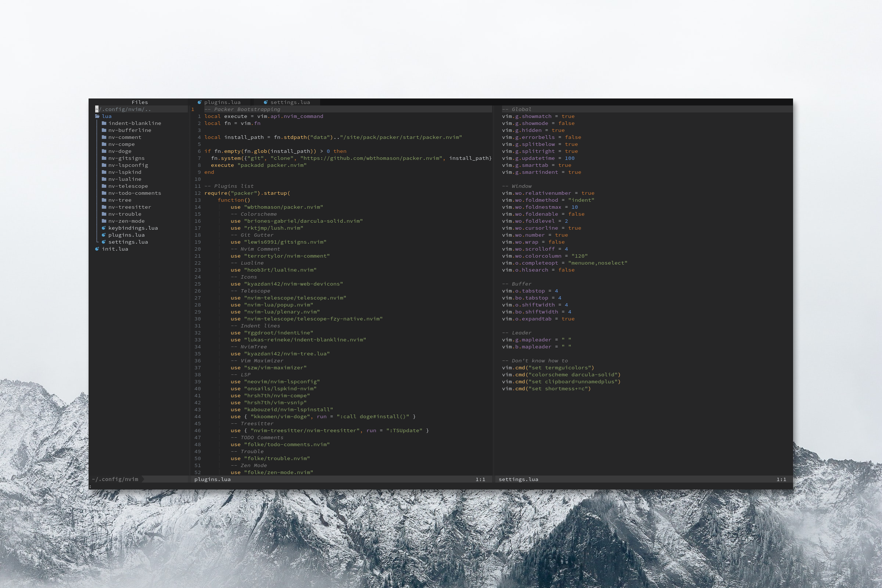
Task: Click the indent-blankline folder icon
Action: (104, 123)
